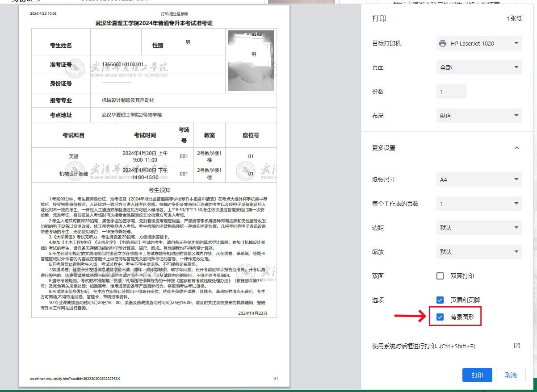Click the open-external icon for system dialog printing
This screenshot has width=537, height=392.
(x=516, y=346)
